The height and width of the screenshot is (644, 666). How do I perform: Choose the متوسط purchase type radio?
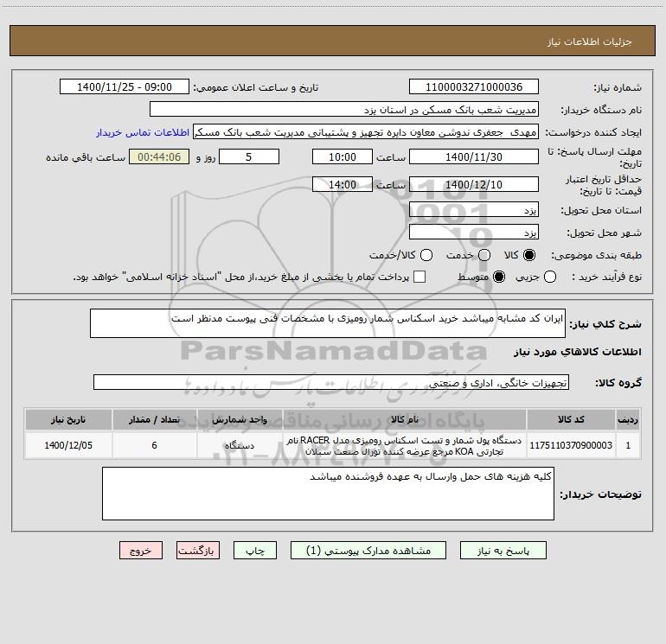498,277
